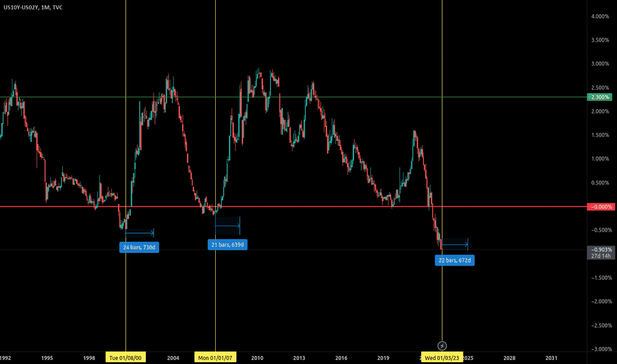Click the 4.000% price axis label

[600, 17]
